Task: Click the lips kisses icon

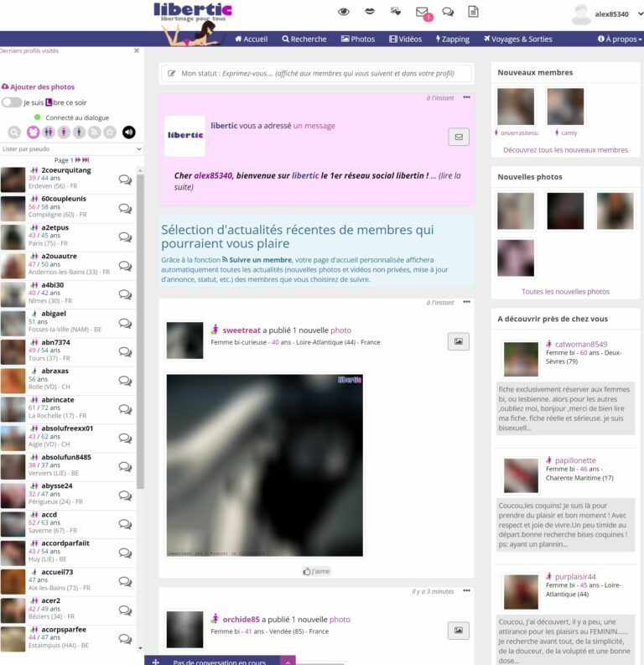Action: [x=370, y=12]
